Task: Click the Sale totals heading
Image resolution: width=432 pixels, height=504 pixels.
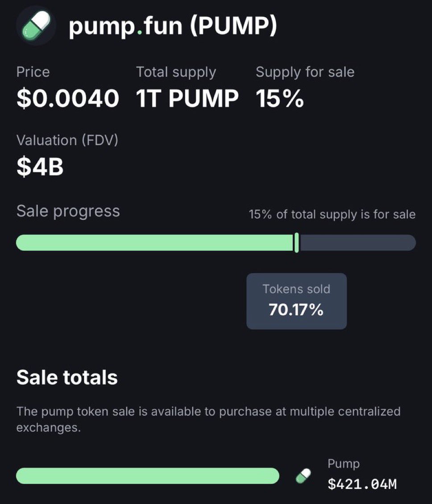Action: 67,377
